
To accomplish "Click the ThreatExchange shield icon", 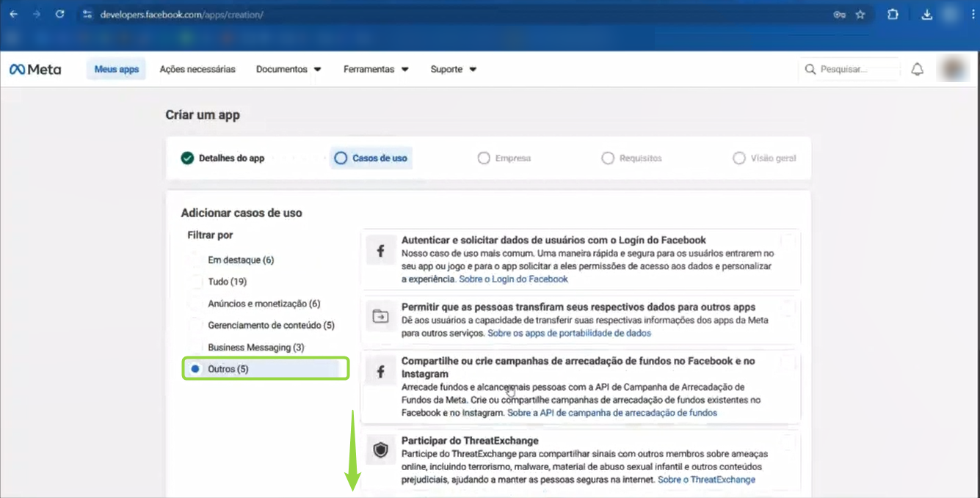I will [381, 450].
